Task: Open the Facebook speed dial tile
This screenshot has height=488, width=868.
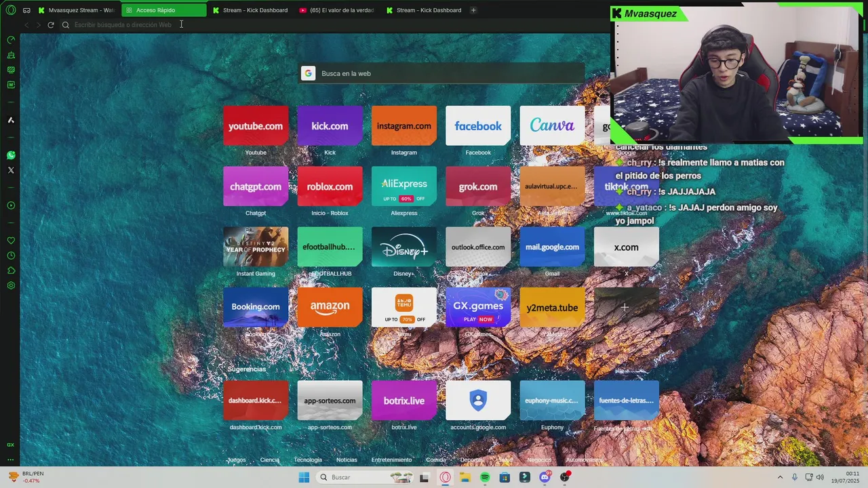Action: coord(478,125)
